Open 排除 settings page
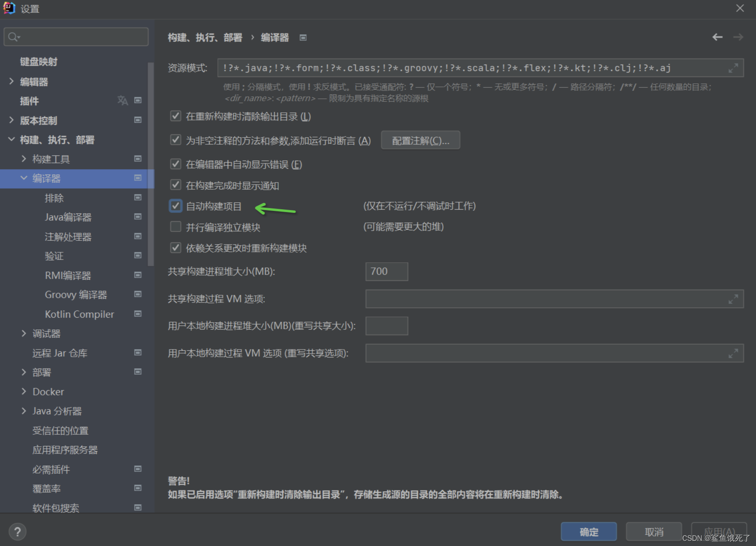The width and height of the screenshot is (756, 546). pos(54,198)
